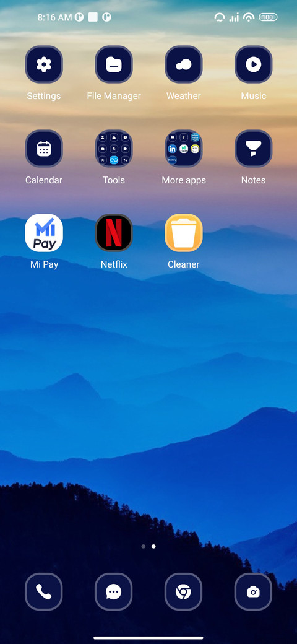
Task: Open the Camera from the dock
Action: pos(253,591)
